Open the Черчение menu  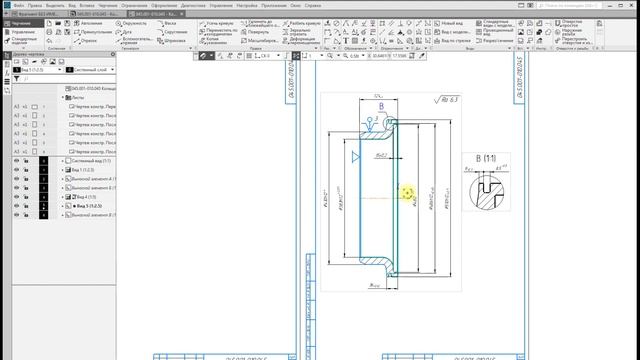pos(108,6)
